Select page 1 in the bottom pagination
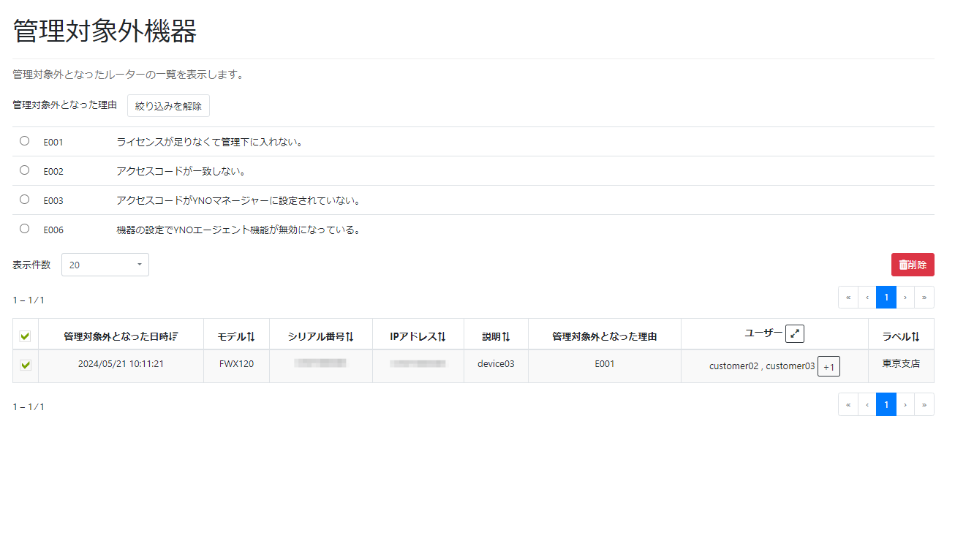 886,404
